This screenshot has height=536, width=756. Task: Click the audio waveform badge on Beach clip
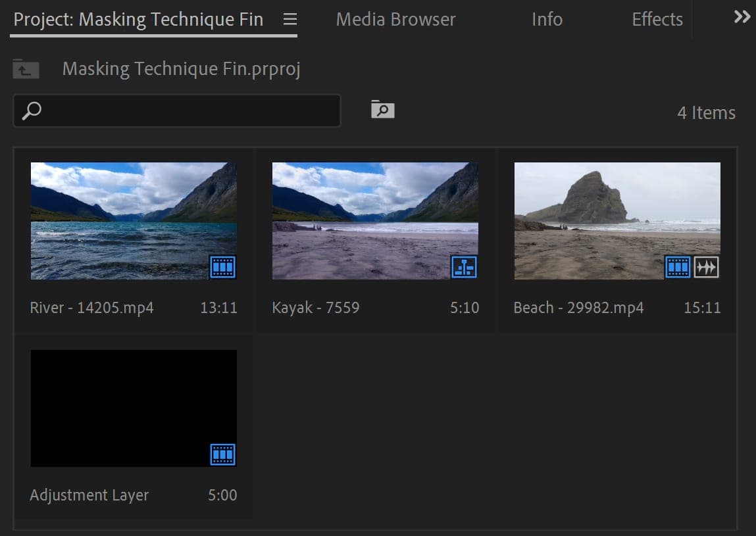[705, 267]
